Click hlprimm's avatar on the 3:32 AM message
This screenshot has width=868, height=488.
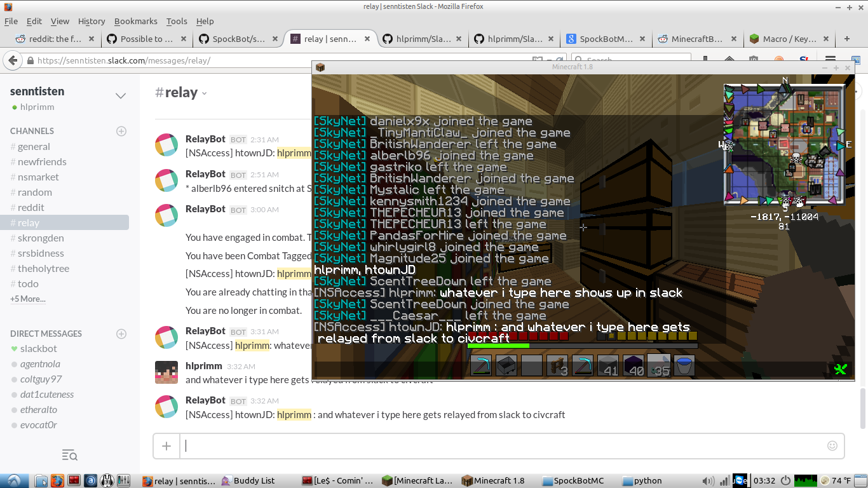point(166,372)
